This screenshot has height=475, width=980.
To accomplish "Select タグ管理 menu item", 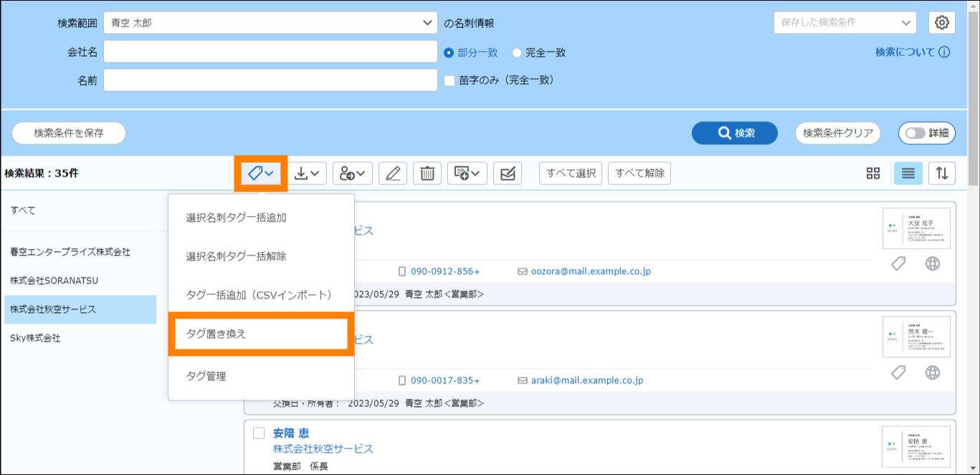I will point(206,376).
